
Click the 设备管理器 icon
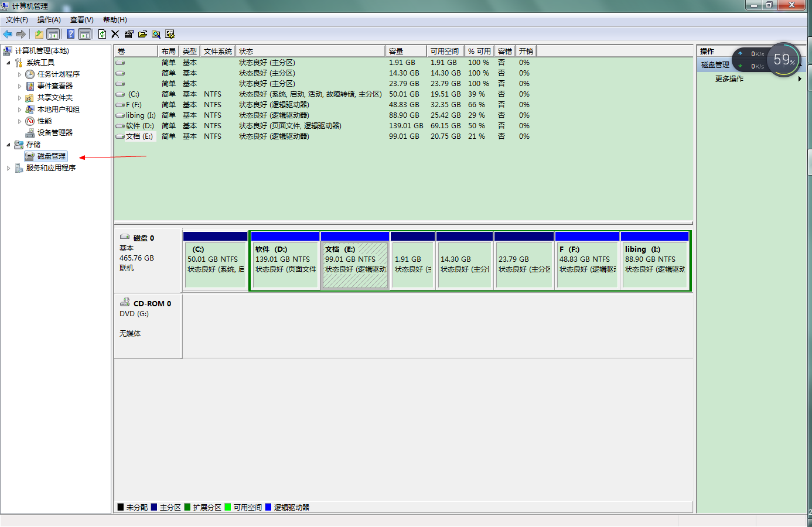click(30, 133)
